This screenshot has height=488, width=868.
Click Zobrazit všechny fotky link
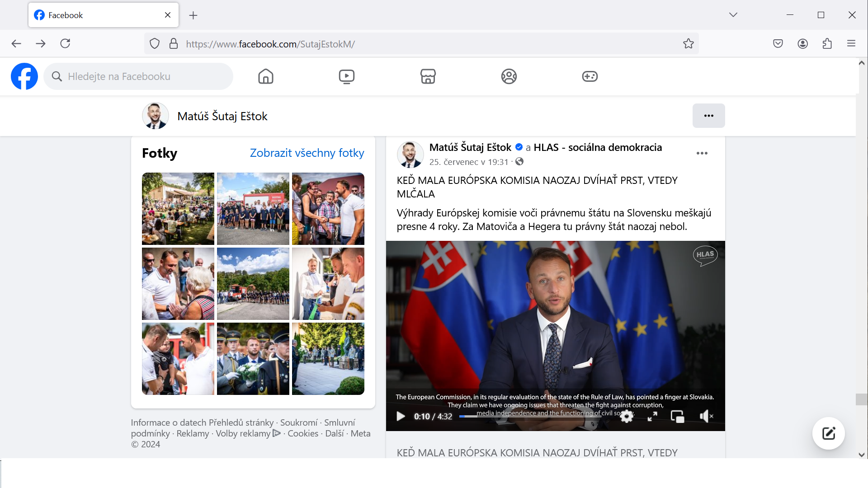click(307, 153)
